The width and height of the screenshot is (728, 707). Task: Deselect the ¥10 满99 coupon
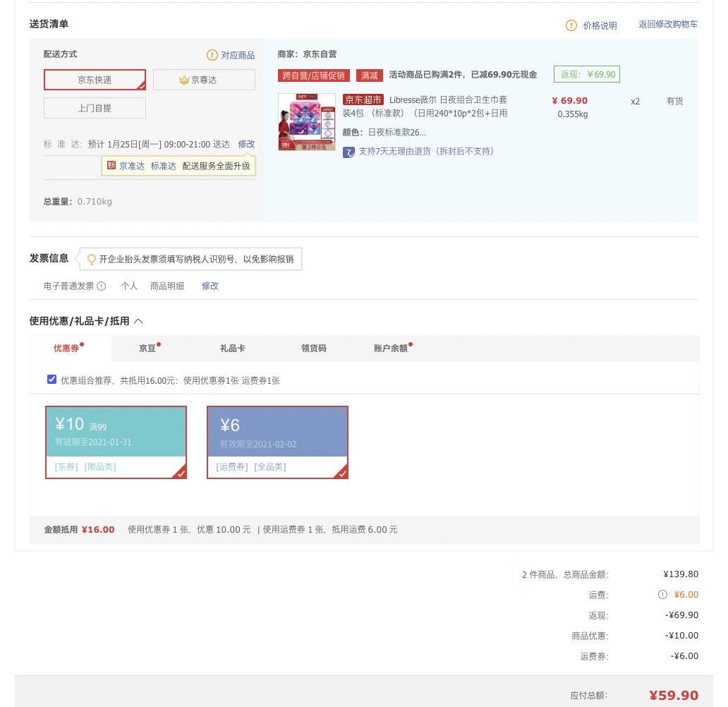(x=116, y=442)
